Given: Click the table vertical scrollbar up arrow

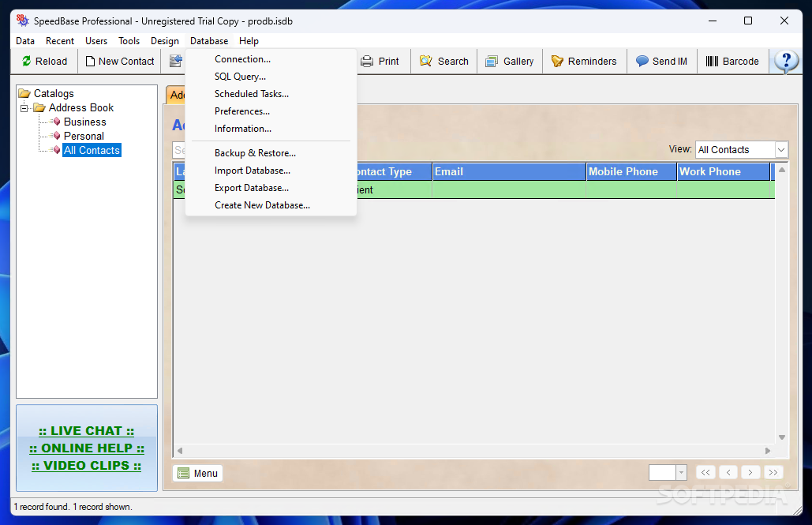Looking at the screenshot, I should [x=782, y=170].
